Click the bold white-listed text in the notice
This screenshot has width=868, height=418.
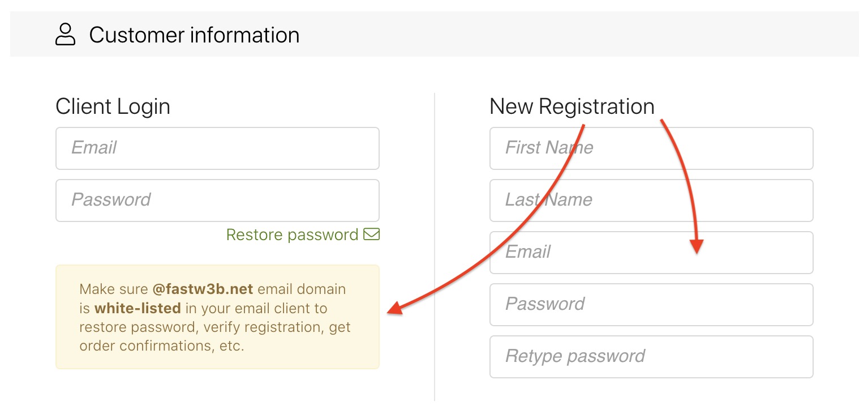(137, 309)
